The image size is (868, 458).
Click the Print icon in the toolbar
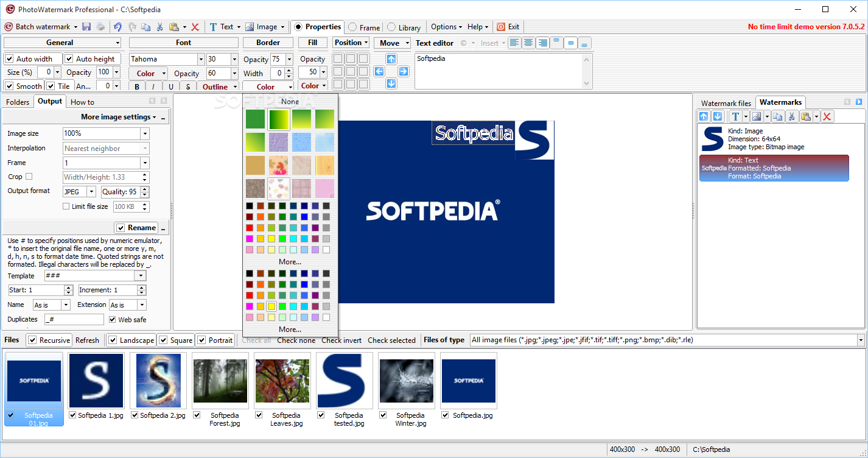tap(100, 27)
